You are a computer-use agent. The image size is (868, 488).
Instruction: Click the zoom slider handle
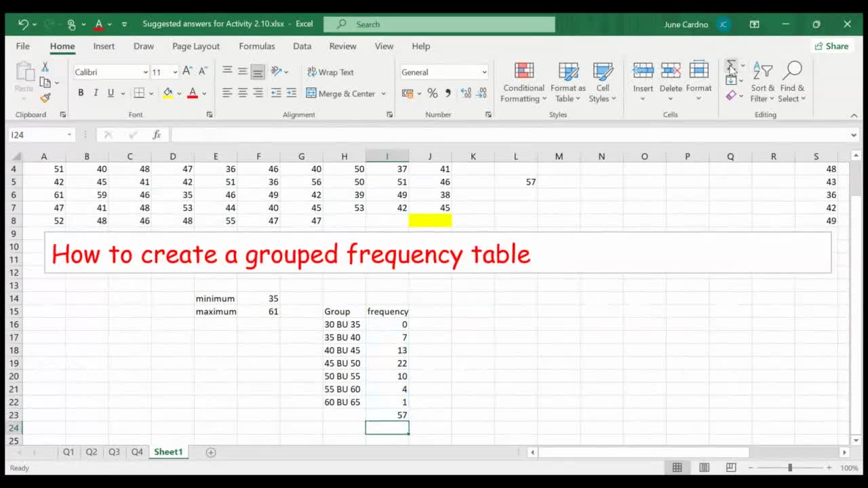(x=790, y=468)
